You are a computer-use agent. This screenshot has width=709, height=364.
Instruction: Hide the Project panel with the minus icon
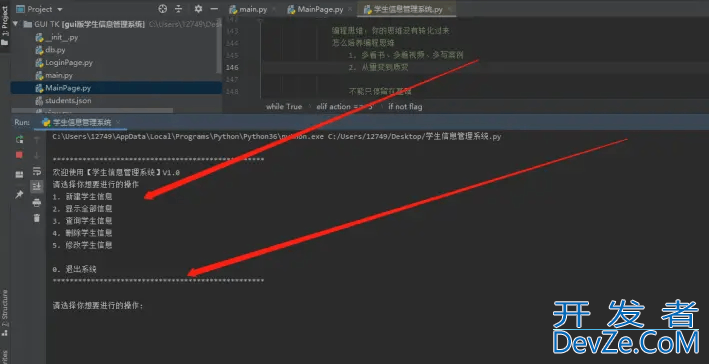click(x=214, y=9)
